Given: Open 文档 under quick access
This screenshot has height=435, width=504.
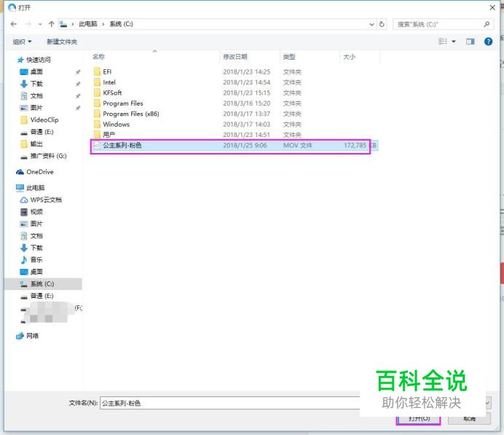Looking at the screenshot, I should pyautogui.click(x=36, y=95).
